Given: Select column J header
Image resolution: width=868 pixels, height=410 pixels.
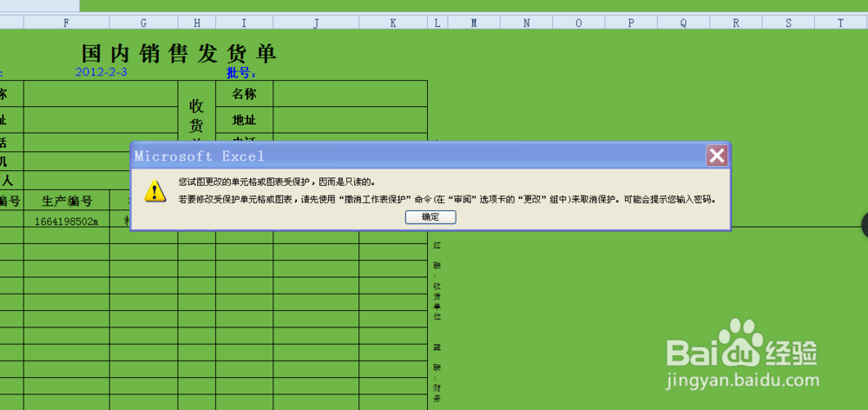Looking at the screenshot, I should pos(316,23).
